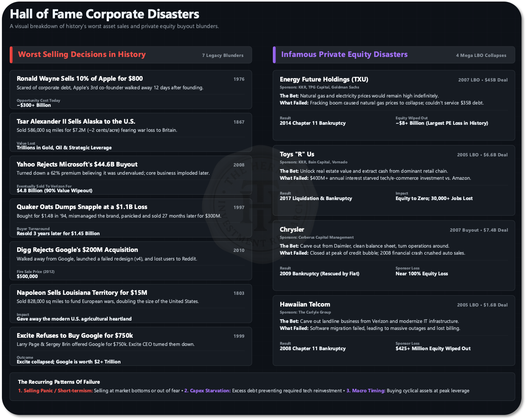Click sponsors line 'The Carlyle Group'
Image resolution: width=527 pixels, height=420 pixels.
[x=305, y=312]
